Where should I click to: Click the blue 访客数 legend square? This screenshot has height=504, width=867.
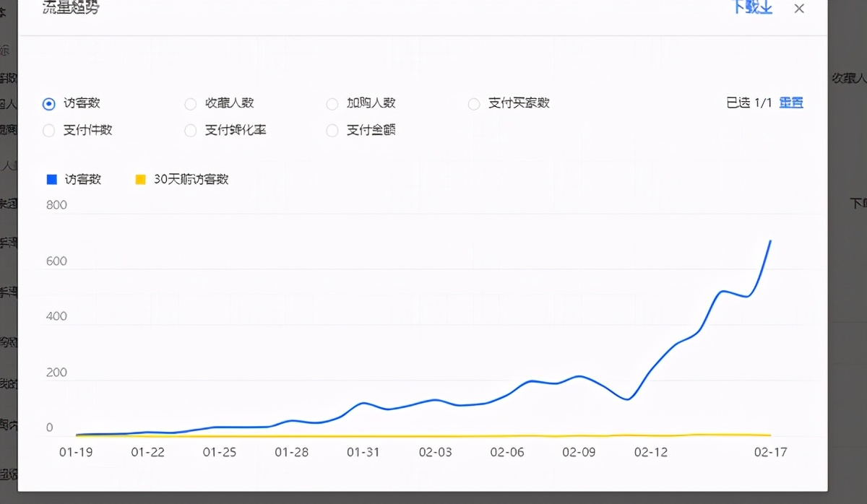pyautogui.click(x=51, y=179)
